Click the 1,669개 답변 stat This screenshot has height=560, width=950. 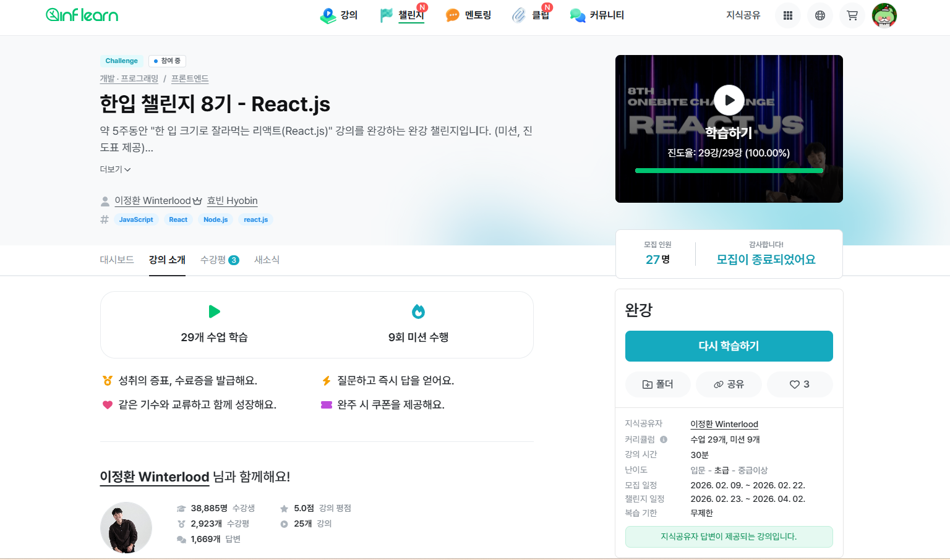[x=209, y=539]
